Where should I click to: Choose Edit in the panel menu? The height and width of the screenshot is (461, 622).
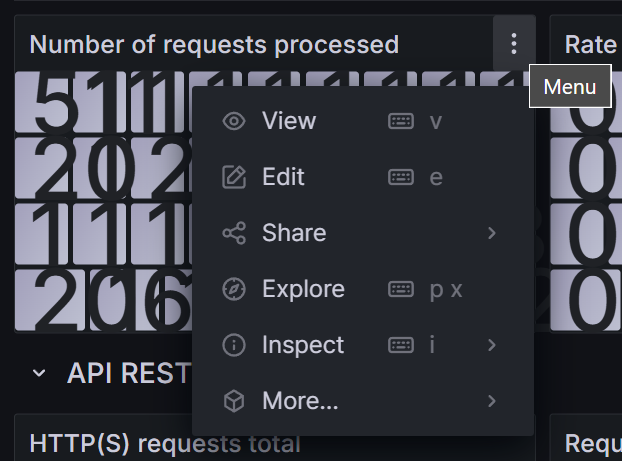coord(363,177)
